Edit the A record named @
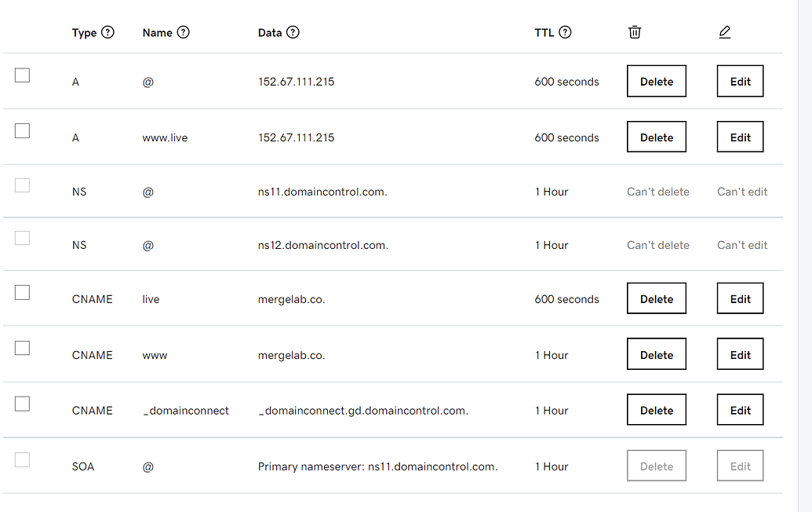Screen dimensions: 812x512 coord(740,82)
